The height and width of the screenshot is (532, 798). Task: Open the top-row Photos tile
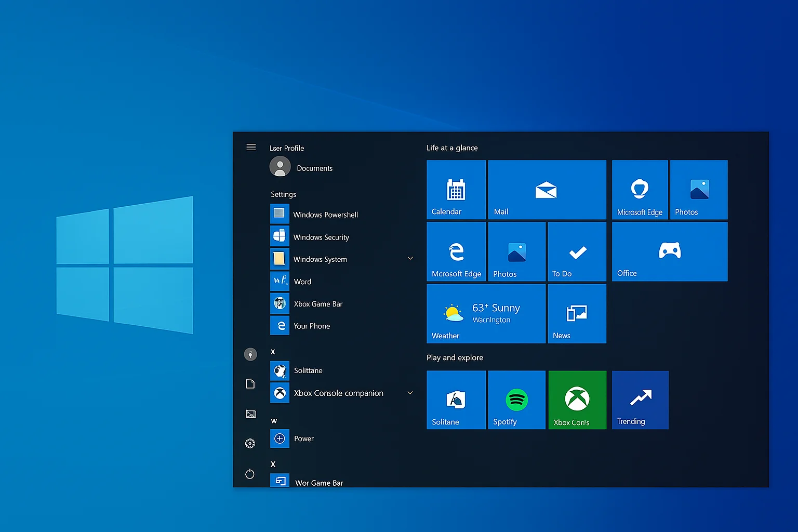click(699, 190)
